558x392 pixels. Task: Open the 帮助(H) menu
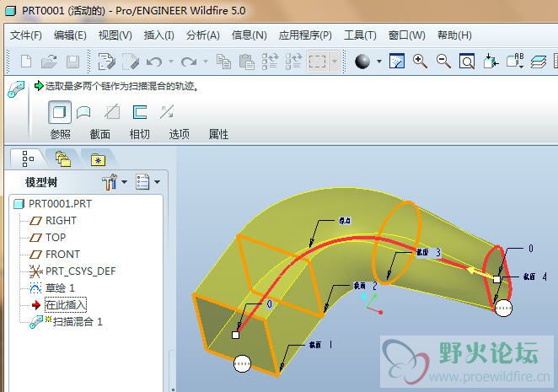coord(454,35)
